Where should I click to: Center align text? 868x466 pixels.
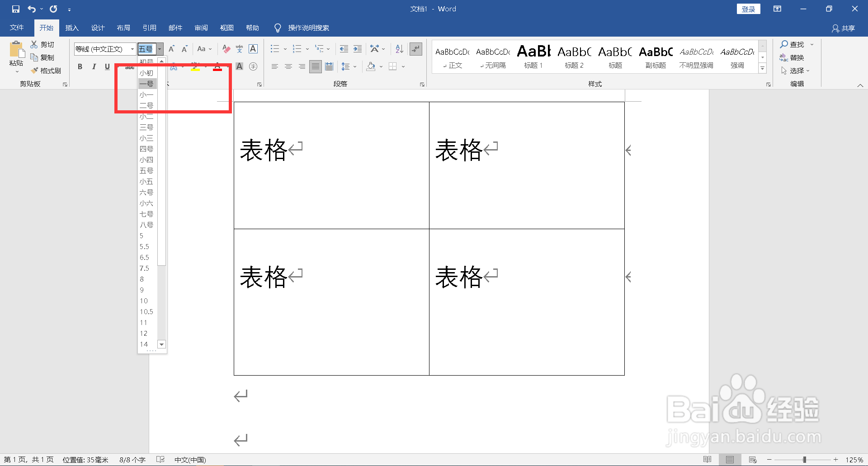pyautogui.click(x=288, y=66)
